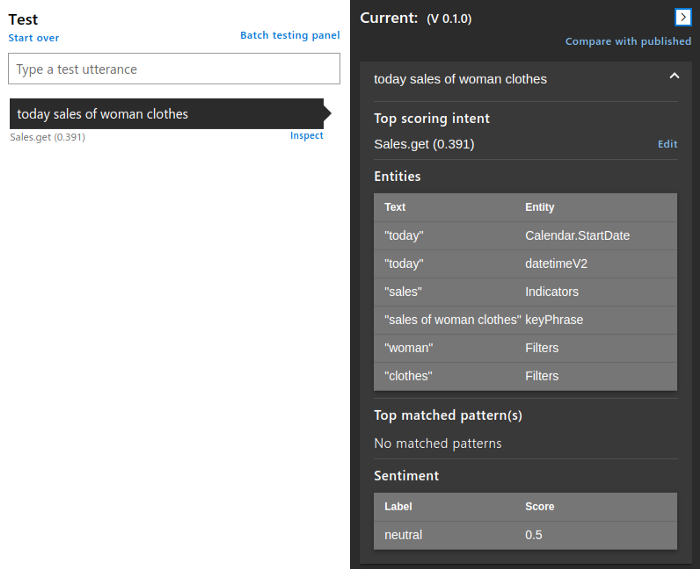700x569 pixels.
Task: Click in the test utterance input field
Action: [174, 69]
